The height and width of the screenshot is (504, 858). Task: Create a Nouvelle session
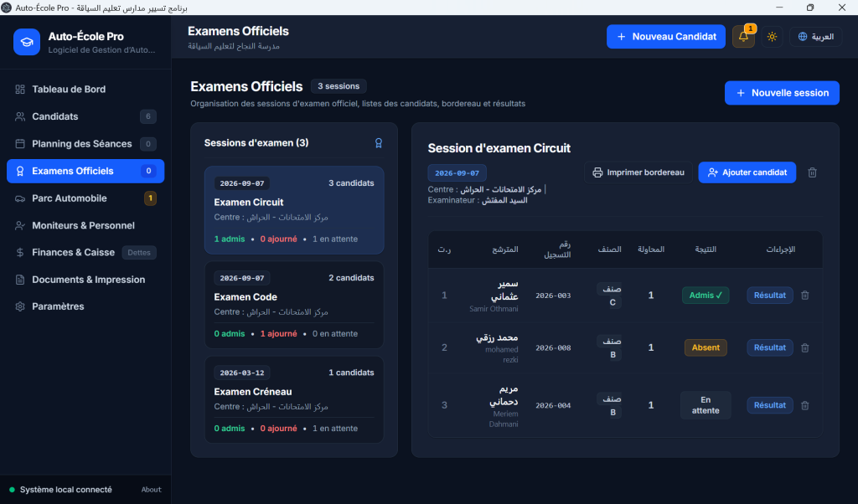782,93
